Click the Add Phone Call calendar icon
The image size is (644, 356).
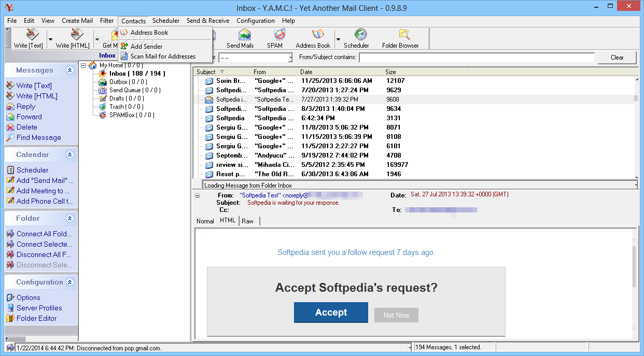10,201
